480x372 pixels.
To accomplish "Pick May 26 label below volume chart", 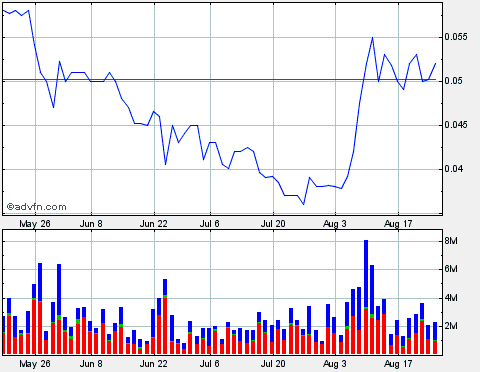I will point(35,363).
